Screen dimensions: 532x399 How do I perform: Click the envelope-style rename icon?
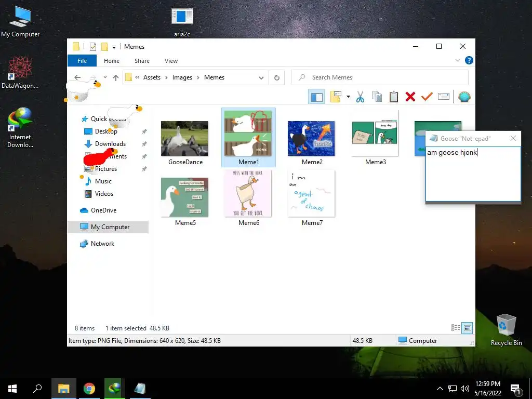(444, 97)
